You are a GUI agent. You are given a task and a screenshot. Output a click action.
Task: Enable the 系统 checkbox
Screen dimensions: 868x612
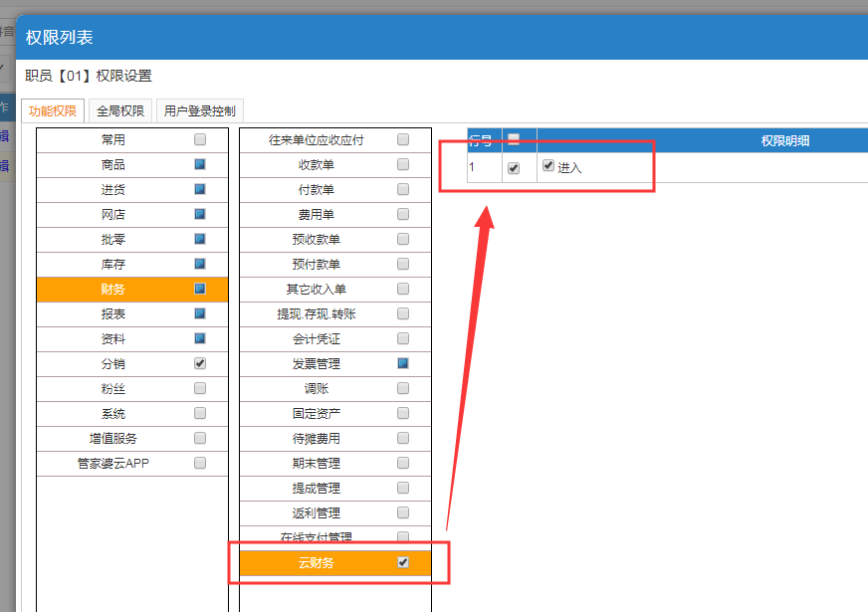[x=200, y=413]
